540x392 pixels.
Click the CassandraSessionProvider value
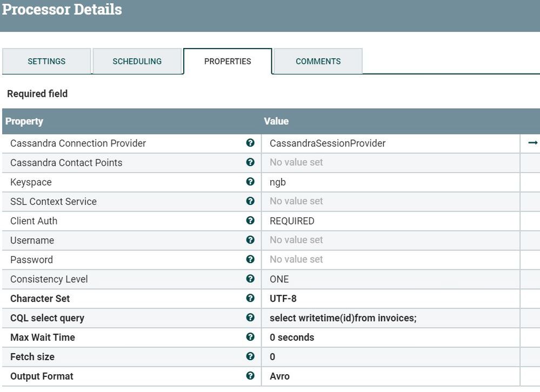coord(328,143)
